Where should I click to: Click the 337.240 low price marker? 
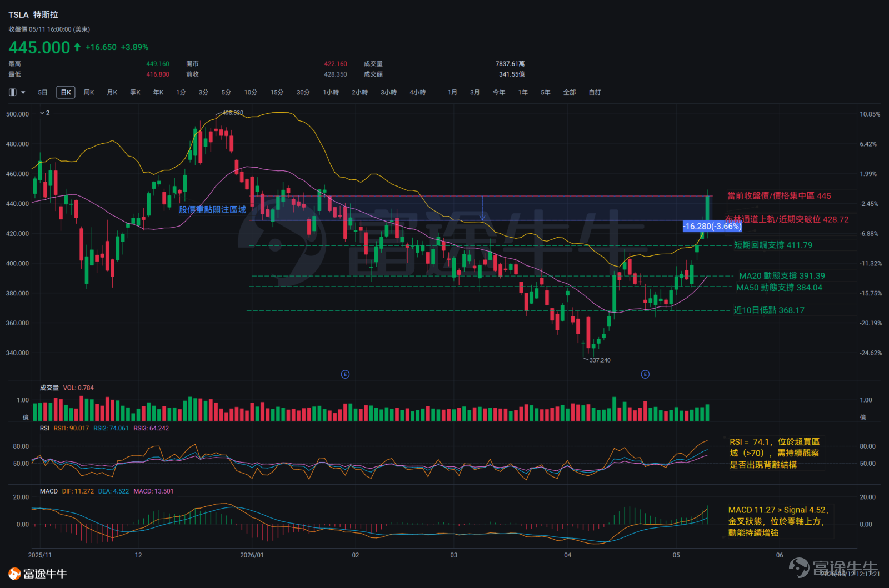pos(600,360)
